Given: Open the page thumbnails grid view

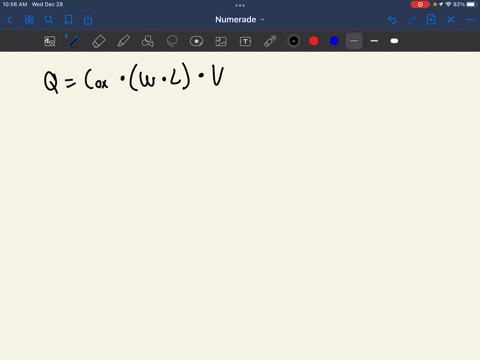Looking at the screenshot, I should pyautogui.click(x=29, y=20).
